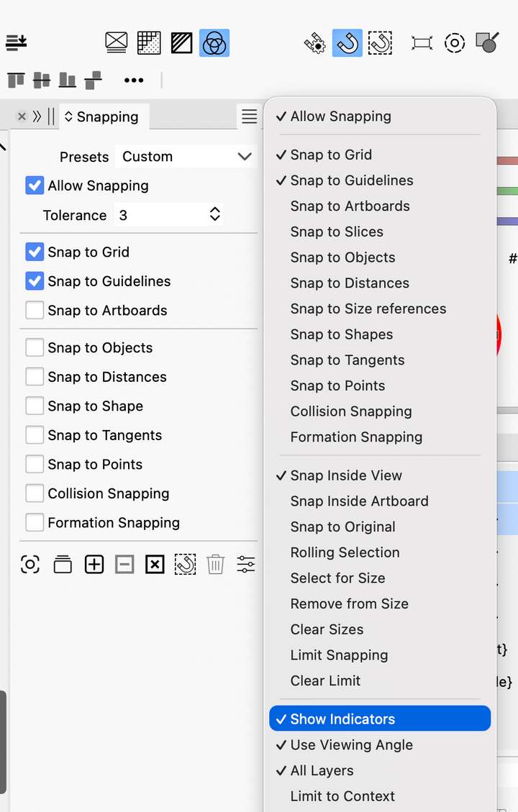The width and height of the screenshot is (518, 812).
Task: Click the Clear Sizes menu entry
Action: coord(327,629)
